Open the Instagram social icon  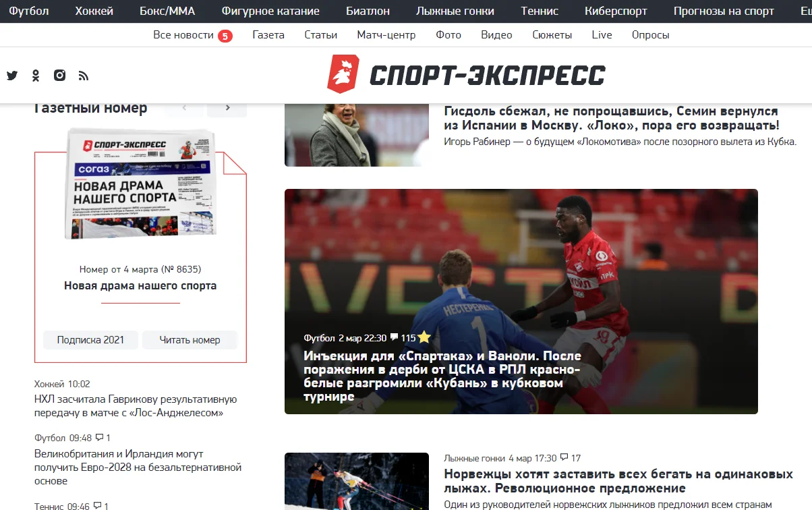tap(59, 76)
